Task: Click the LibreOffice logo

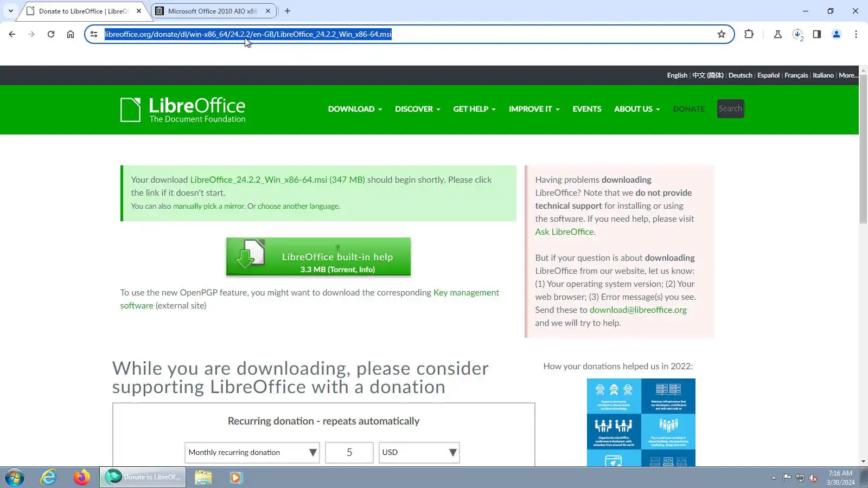Action: pos(183,110)
